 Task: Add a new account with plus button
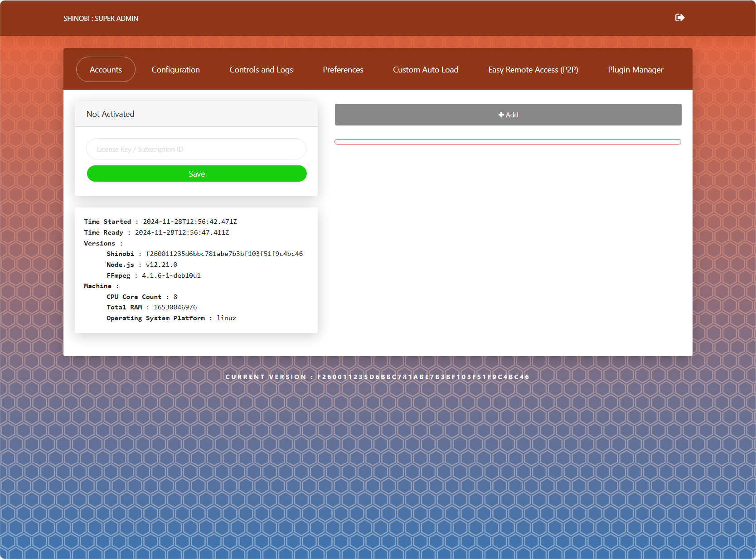click(x=508, y=115)
